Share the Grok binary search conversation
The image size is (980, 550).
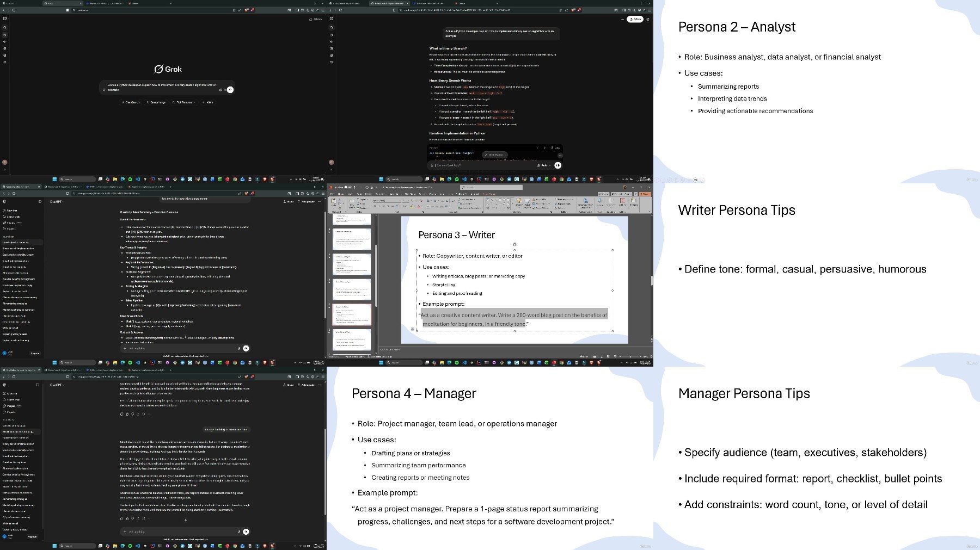click(x=635, y=19)
